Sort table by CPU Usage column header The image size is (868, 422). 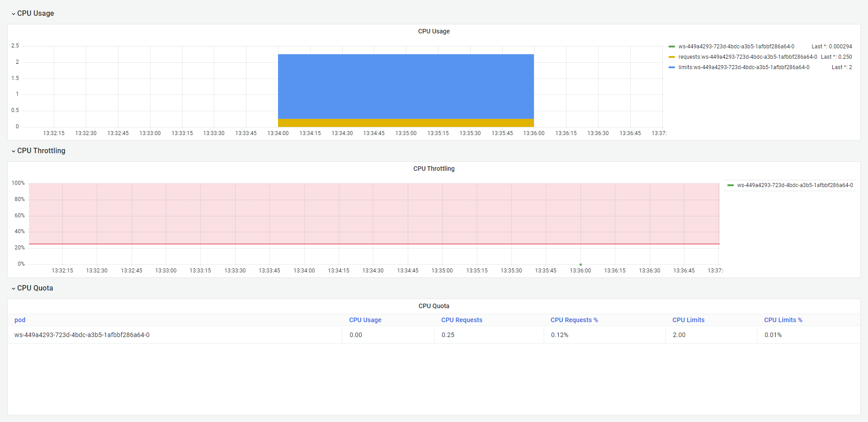(365, 320)
